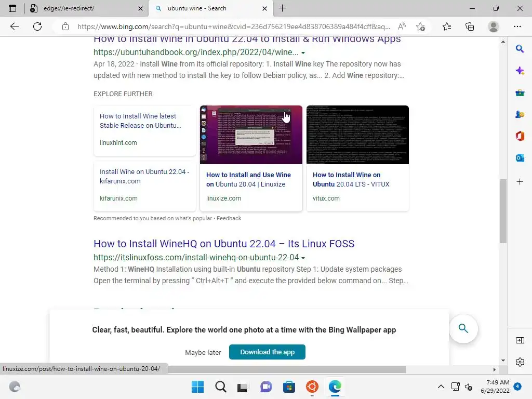Click floating round search button
Viewport: 532px width, 399px height.
point(463,328)
